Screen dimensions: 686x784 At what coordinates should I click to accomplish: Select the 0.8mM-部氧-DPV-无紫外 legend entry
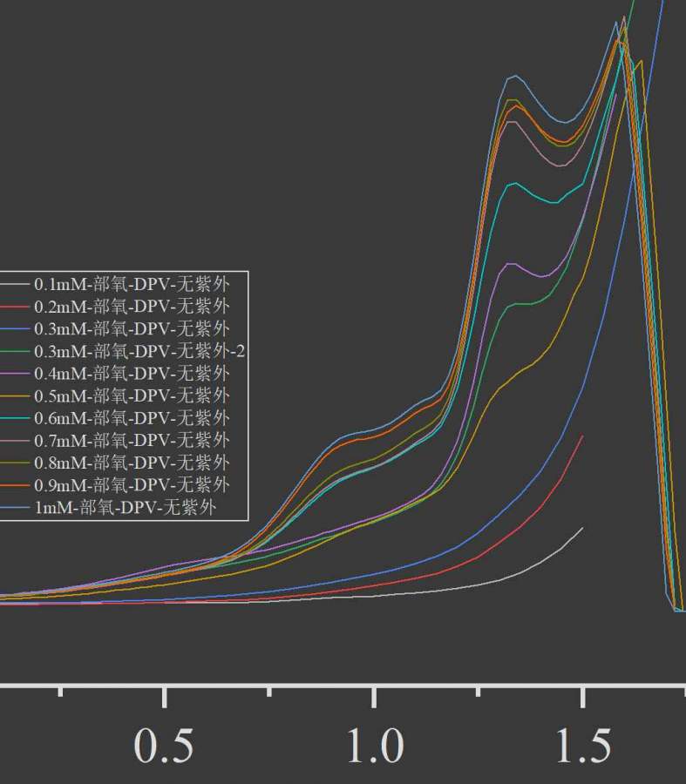131,463
